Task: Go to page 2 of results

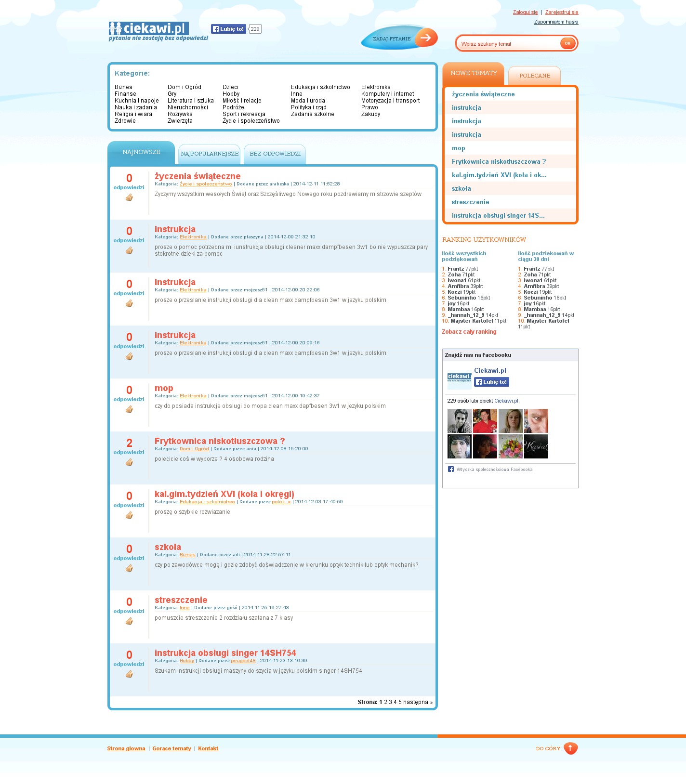Action: (386, 702)
